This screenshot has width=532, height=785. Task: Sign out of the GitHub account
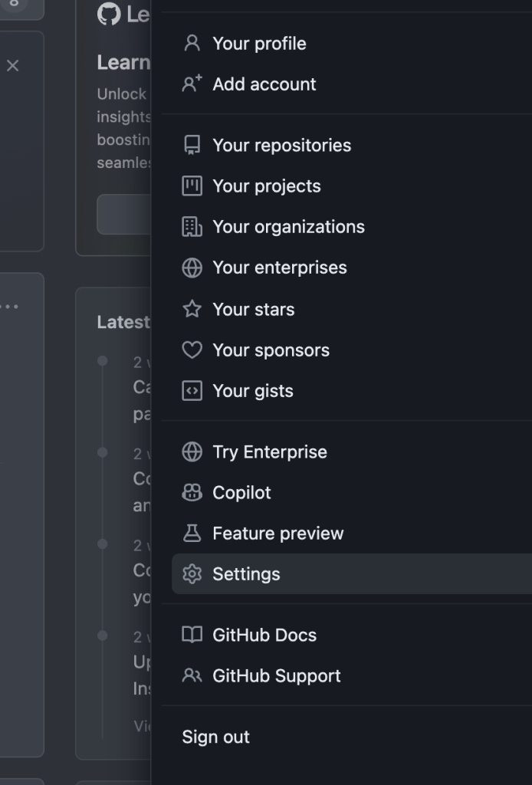click(x=215, y=737)
